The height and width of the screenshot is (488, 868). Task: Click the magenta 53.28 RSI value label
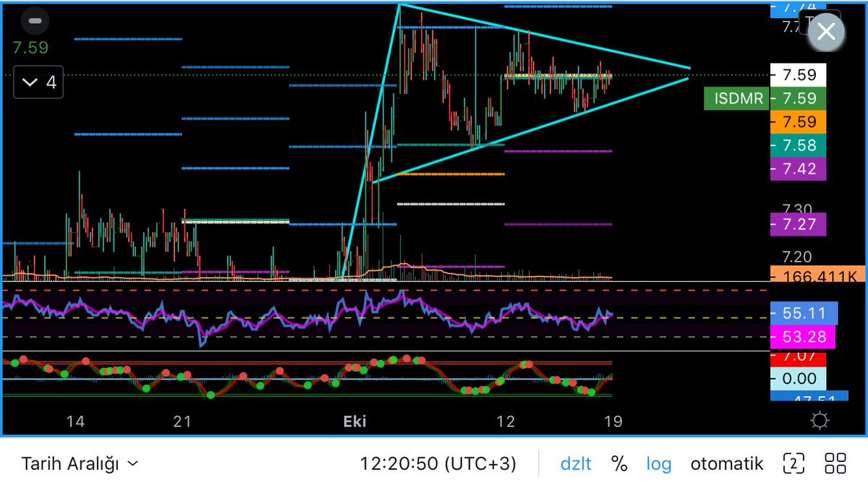coord(803,337)
